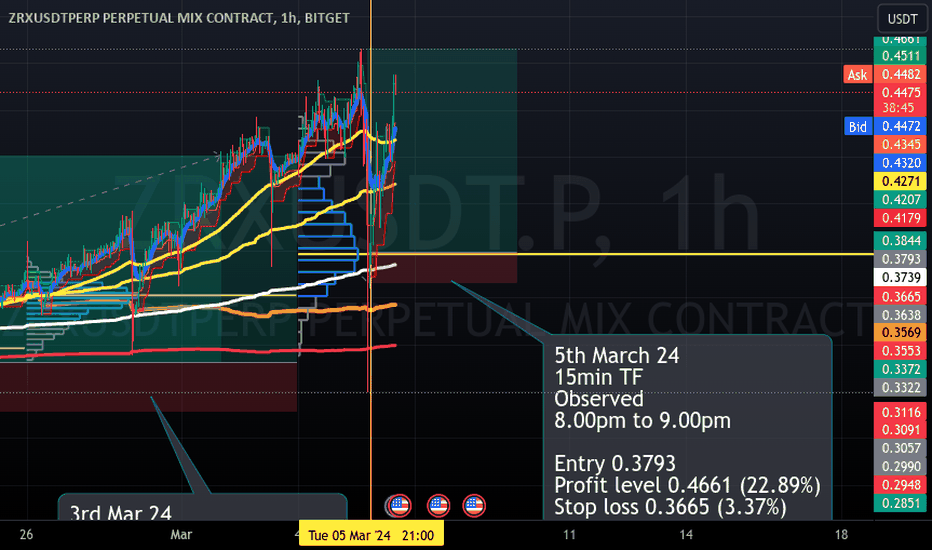Click the rightmost US flag economic event icon
932x550 pixels.
474,506
